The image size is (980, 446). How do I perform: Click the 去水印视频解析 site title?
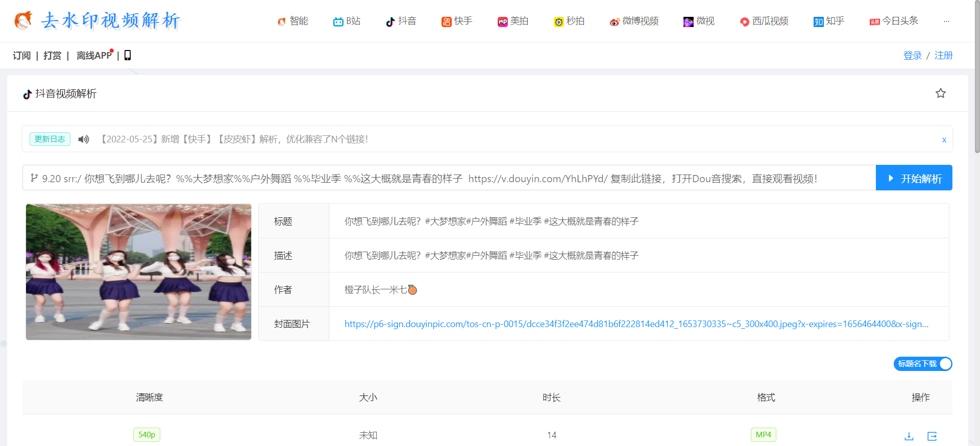110,20
